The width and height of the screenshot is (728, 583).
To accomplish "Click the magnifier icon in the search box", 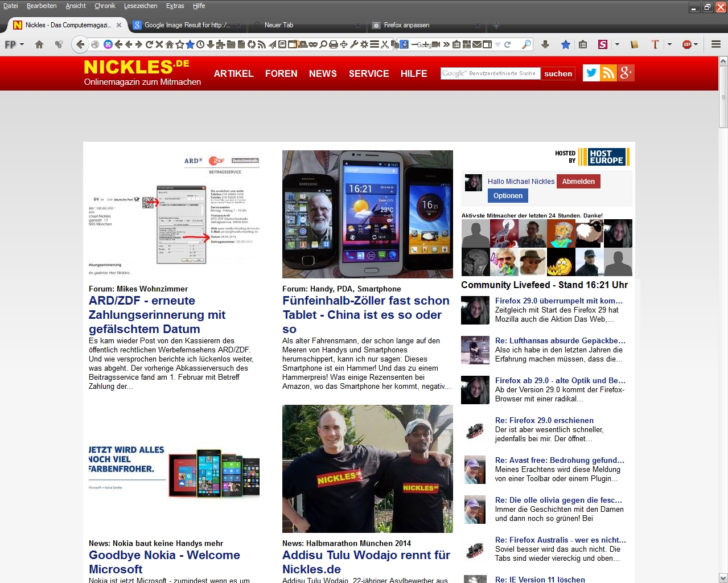I will (527, 44).
